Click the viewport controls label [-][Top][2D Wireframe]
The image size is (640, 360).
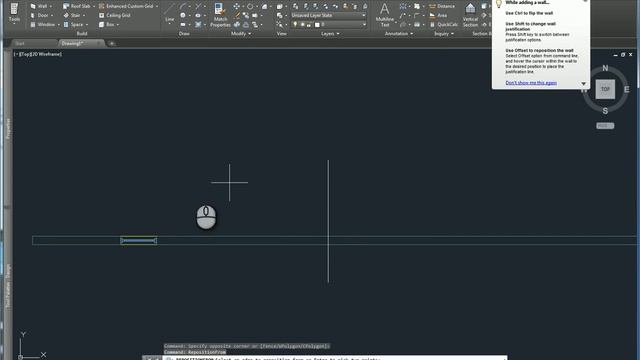point(38,54)
